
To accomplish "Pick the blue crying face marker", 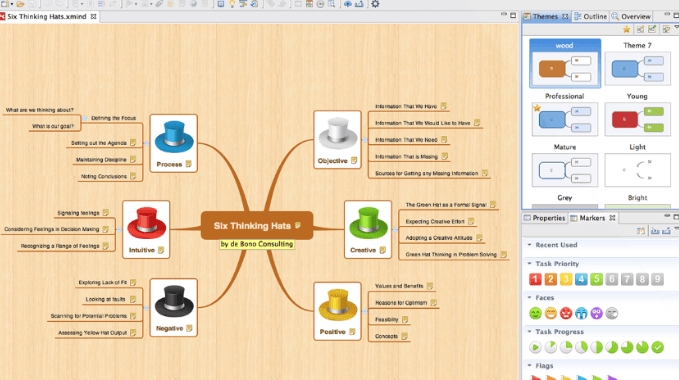I will pyautogui.click(x=581, y=313).
